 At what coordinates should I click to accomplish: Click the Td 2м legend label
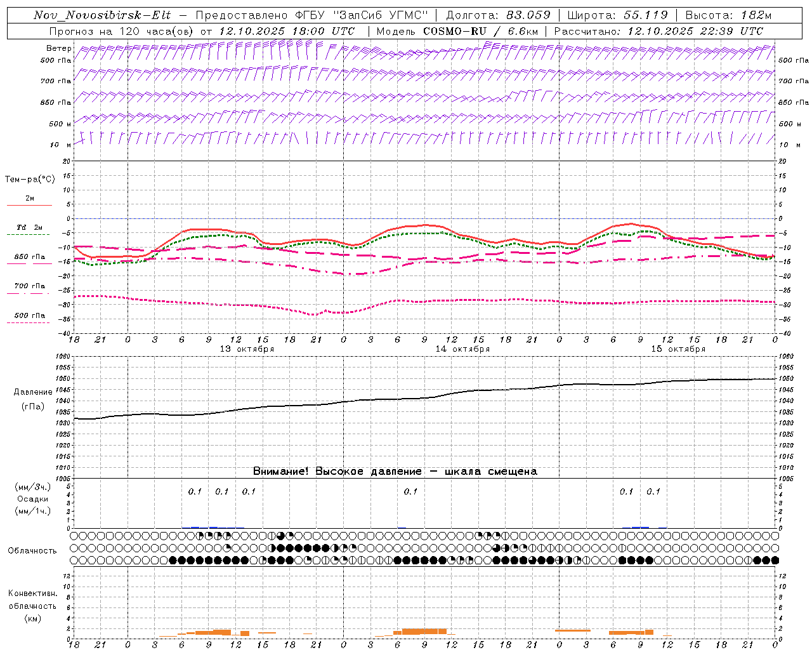point(29,227)
